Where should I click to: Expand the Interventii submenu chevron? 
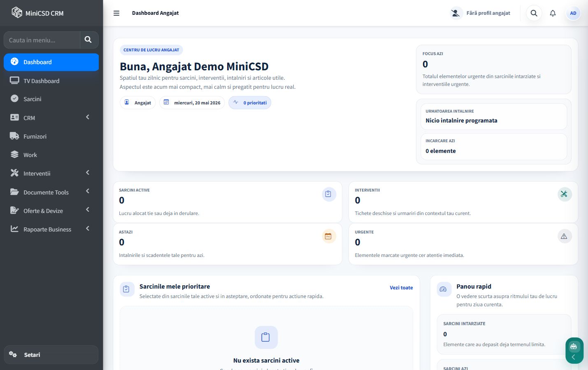pyautogui.click(x=88, y=173)
